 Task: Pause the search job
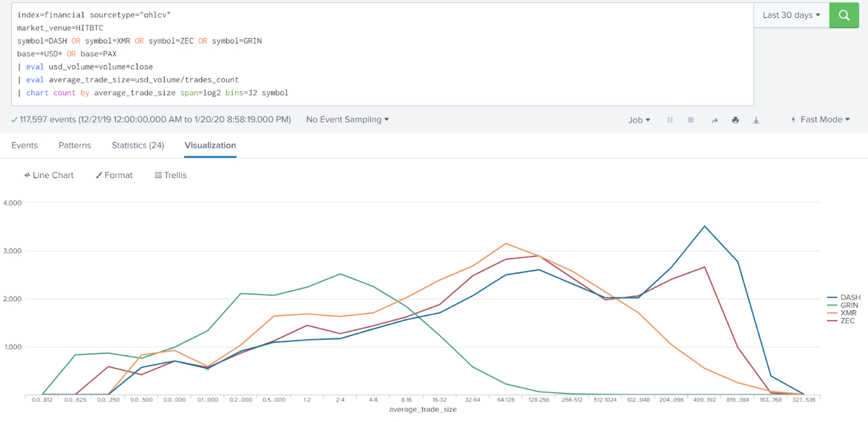click(x=670, y=120)
